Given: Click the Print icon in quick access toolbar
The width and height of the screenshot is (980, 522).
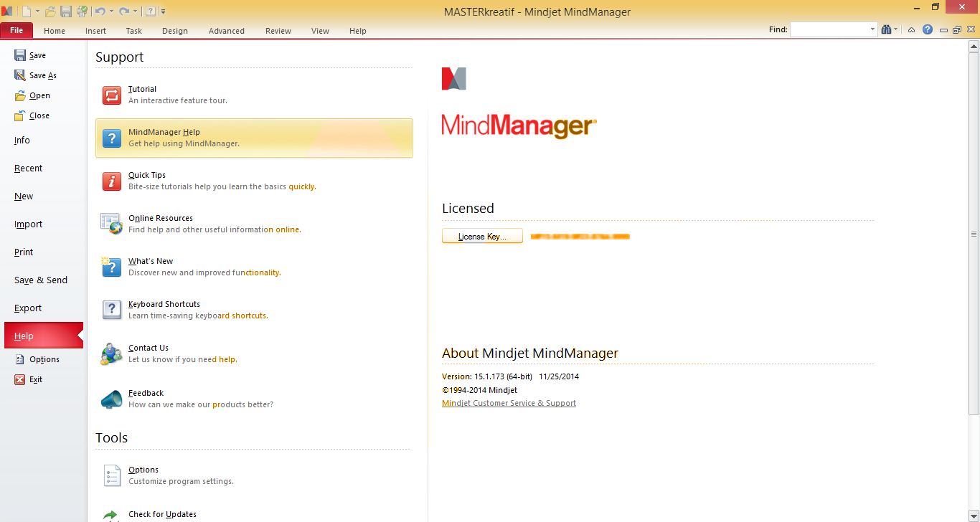Looking at the screenshot, I should tap(82, 11).
